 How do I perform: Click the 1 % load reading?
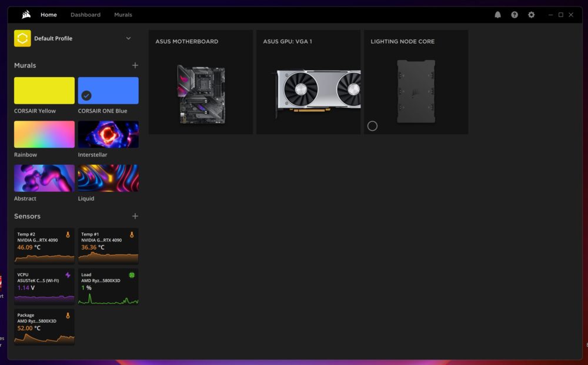click(x=86, y=288)
